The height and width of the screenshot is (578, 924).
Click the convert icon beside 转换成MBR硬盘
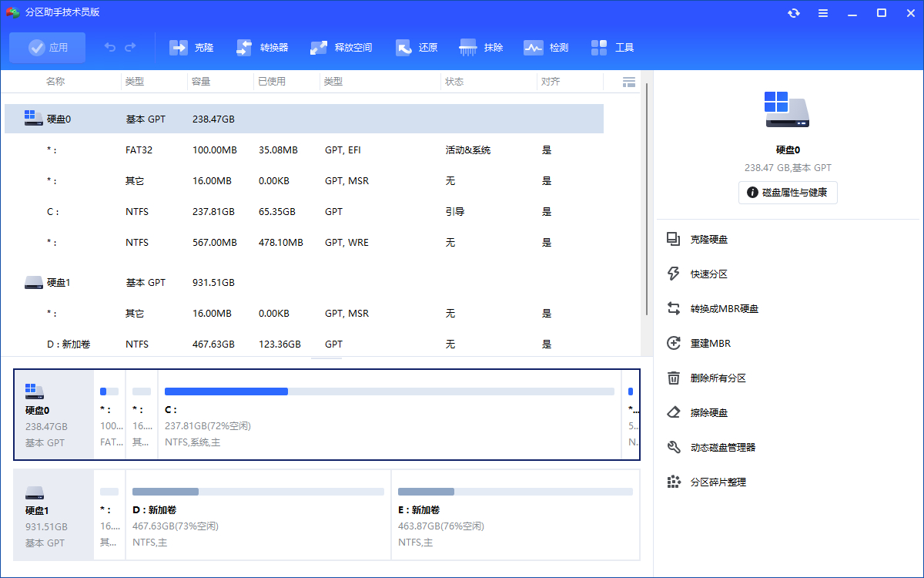pyautogui.click(x=674, y=309)
